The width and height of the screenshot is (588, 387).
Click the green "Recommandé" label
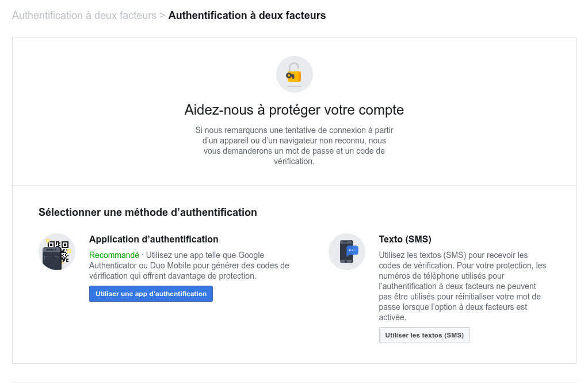click(114, 255)
